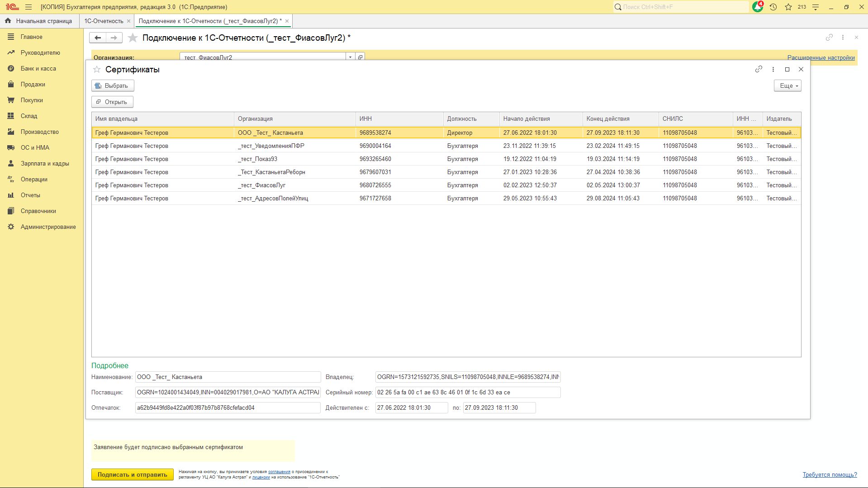This screenshot has height=488, width=868.
Task: Open Операции section in sidebar
Action: coord(34,179)
